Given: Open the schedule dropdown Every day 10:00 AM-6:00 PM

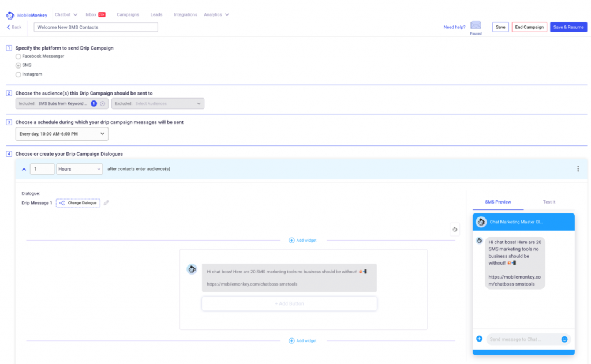Looking at the screenshot, I should 62,134.
